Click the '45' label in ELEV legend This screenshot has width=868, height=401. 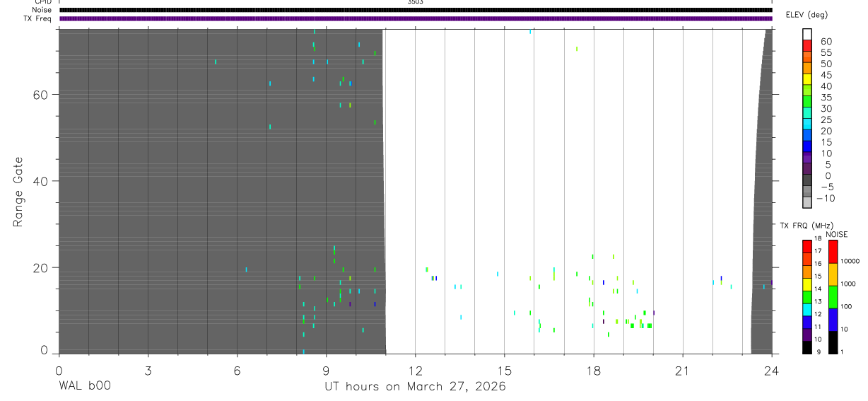[x=826, y=75]
